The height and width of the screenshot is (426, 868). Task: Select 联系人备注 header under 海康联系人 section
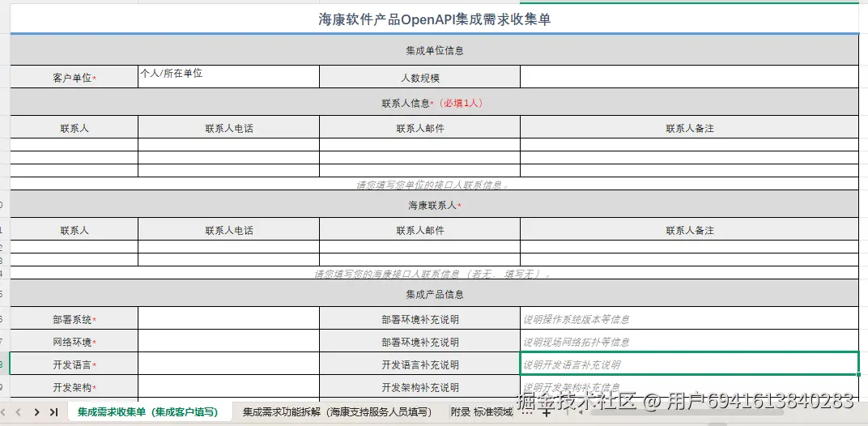pyautogui.click(x=690, y=230)
